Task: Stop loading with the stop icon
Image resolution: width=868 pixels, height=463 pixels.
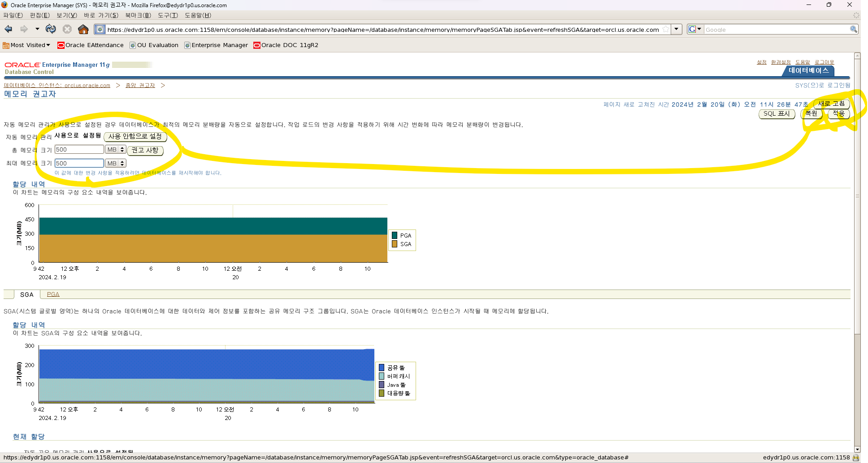Action: (x=67, y=29)
